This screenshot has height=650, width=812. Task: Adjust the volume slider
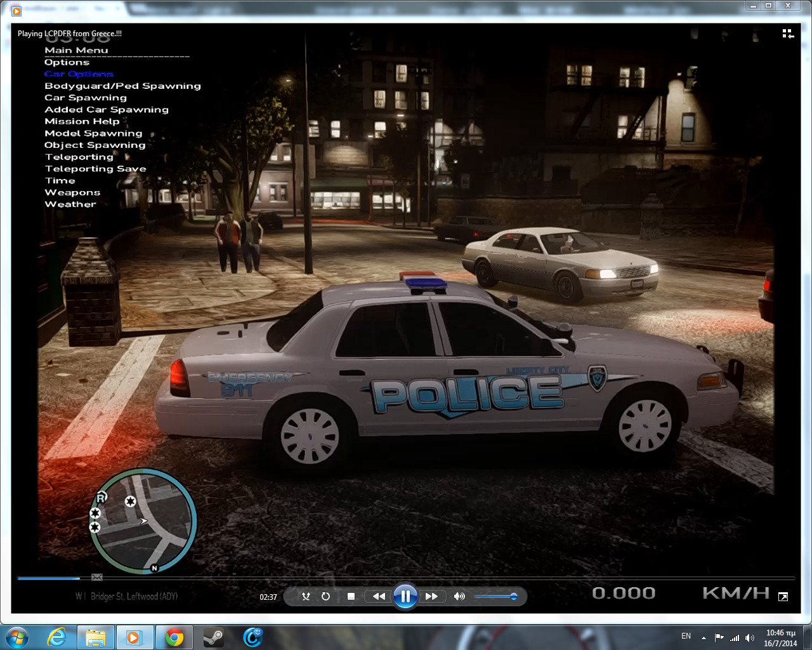pos(495,596)
